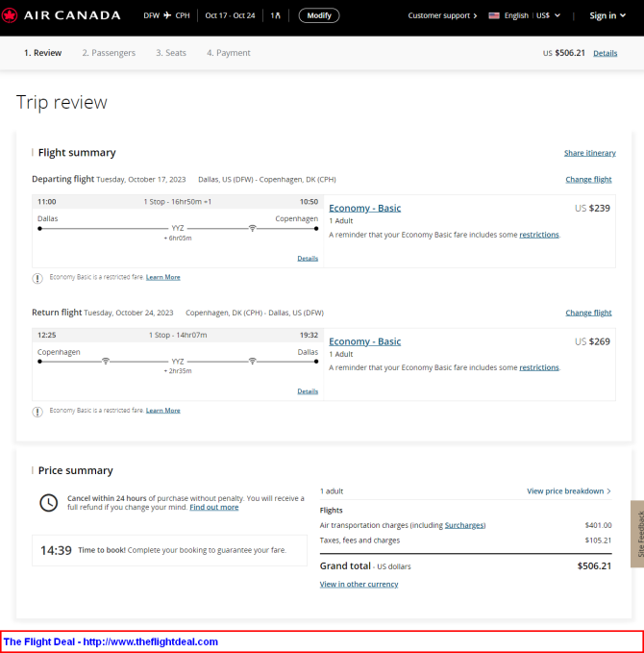Image resolution: width=644 pixels, height=653 pixels.
Task: Open the Sign in dropdown
Action: [607, 15]
